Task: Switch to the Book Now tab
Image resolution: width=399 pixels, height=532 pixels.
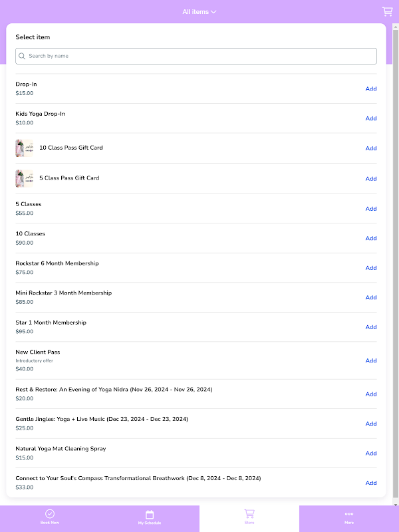Action: pos(50,519)
